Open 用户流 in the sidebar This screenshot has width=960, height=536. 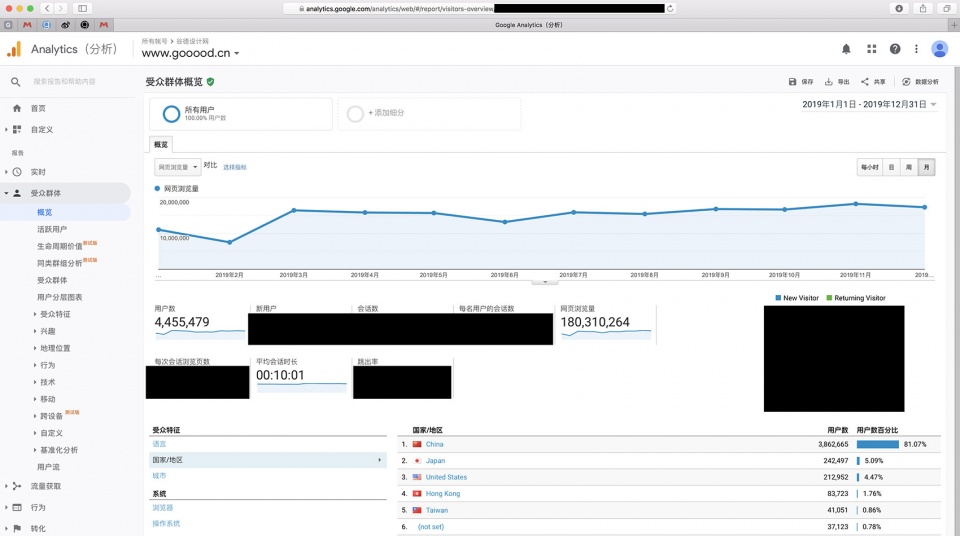[x=48, y=467]
